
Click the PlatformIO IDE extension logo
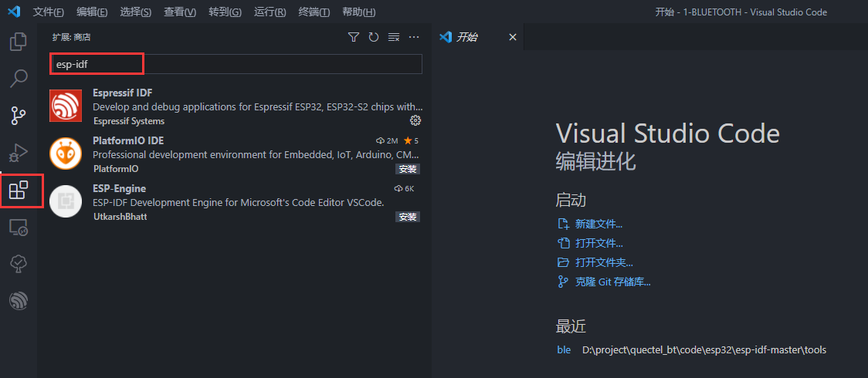click(x=66, y=154)
